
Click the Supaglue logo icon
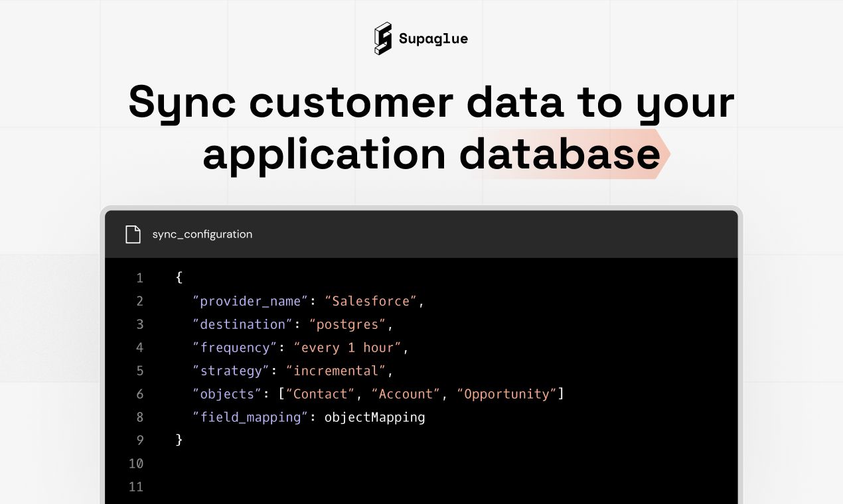point(383,38)
